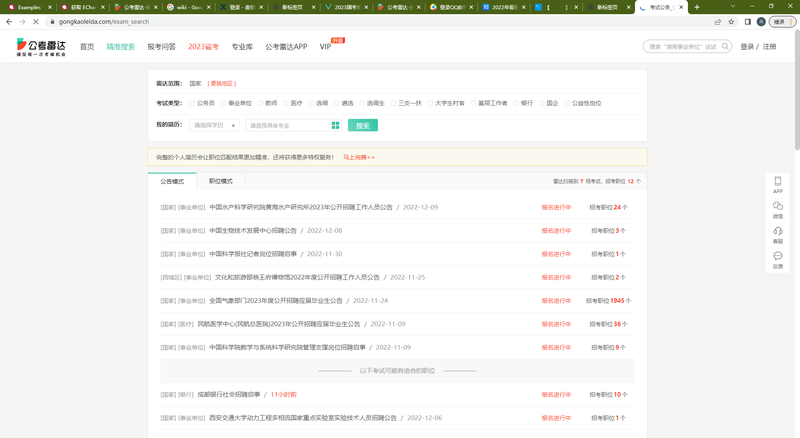Click the site search box at the top right
This screenshot has width=800, height=438.
point(687,46)
